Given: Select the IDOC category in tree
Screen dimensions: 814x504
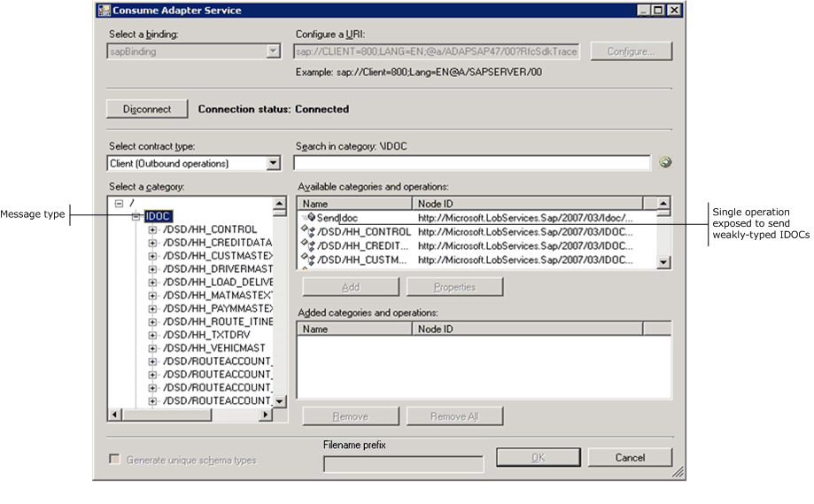Looking at the screenshot, I should click(x=158, y=216).
